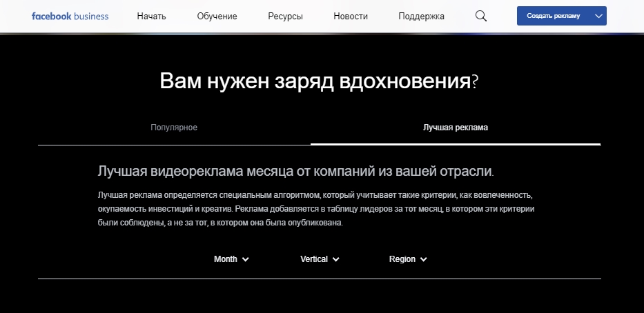Open search with the magnifier icon
The height and width of the screenshot is (313, 644).
481,16
